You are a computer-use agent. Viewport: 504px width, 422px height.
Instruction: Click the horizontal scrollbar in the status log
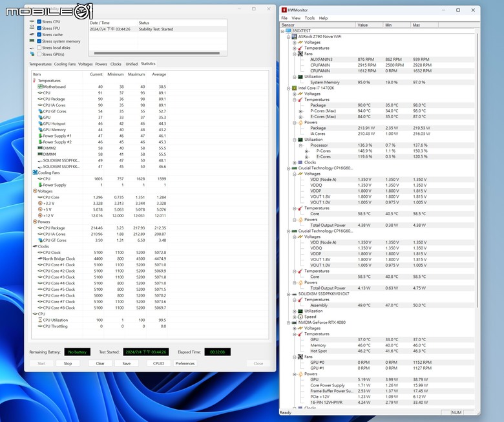click(157, 53)
